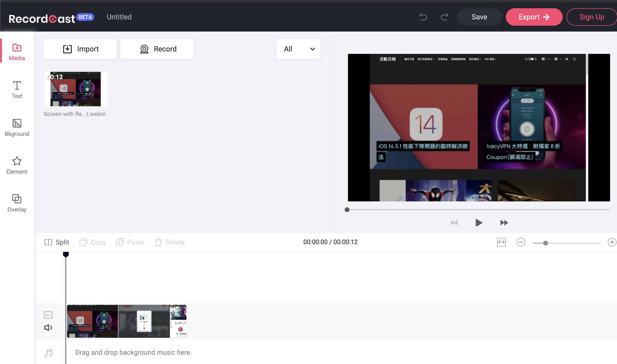Open the Overlay panel
Viewport: 617px width, 364px height.
tap(17, 203)
